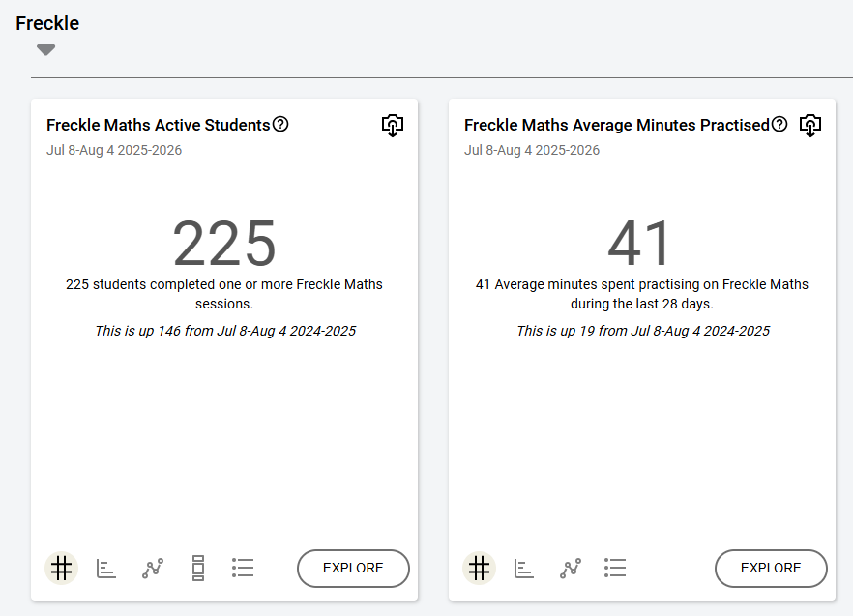Explore Average Minutes Practised data
This screenshot has width=853, height=616.
pos(771,568)
